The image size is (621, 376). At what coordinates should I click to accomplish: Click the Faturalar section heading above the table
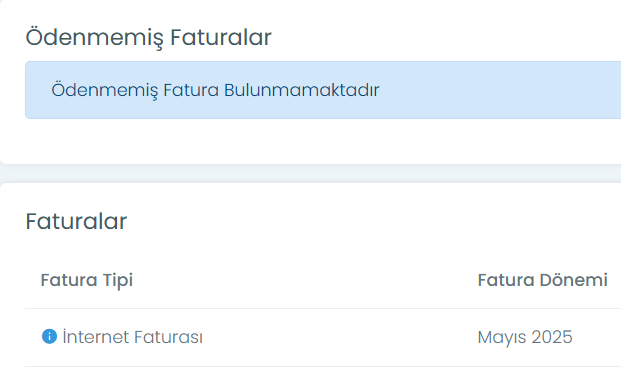[x=76, y=221]
